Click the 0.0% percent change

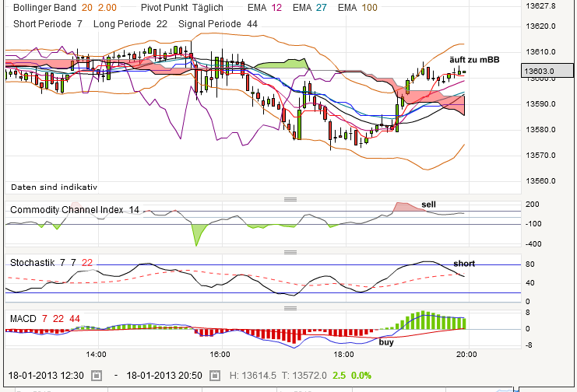361,376
